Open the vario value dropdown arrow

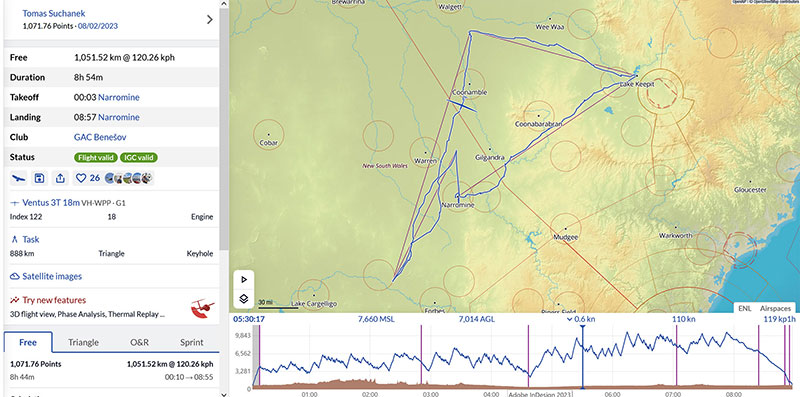(569, 319)
